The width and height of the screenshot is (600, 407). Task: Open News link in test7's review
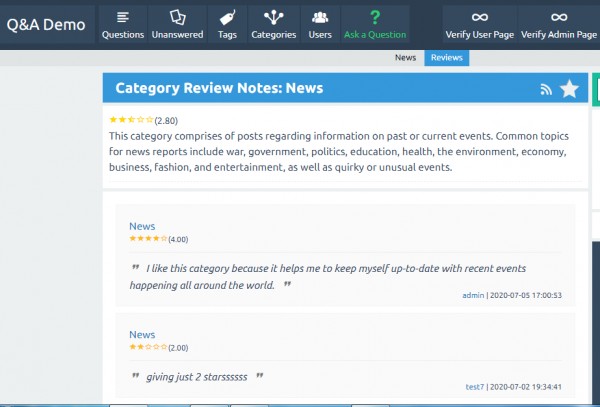click(x=142, y=334)
